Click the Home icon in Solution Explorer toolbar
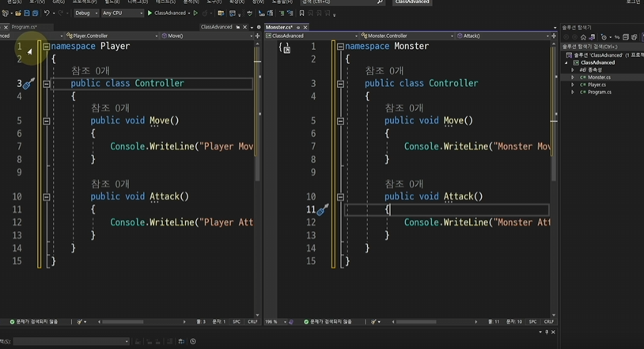 pyautogui.click(x=583, y=37)
